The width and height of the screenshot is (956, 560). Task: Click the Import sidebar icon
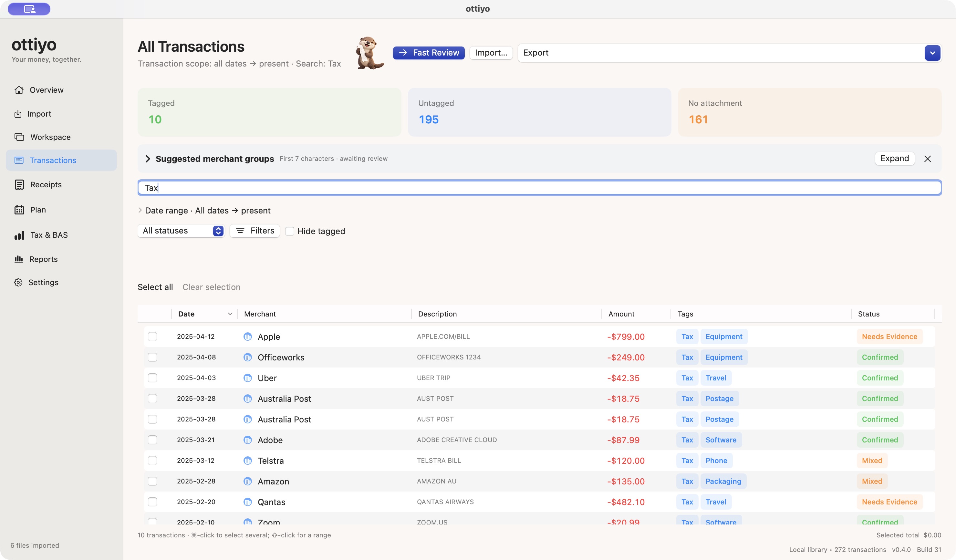tap(18, 114)
